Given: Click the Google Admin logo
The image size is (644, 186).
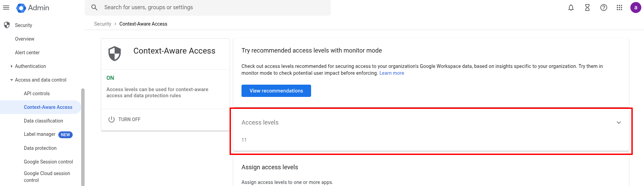Looking at the screenshot, I should pyautogui.click(x=33, y=8).
